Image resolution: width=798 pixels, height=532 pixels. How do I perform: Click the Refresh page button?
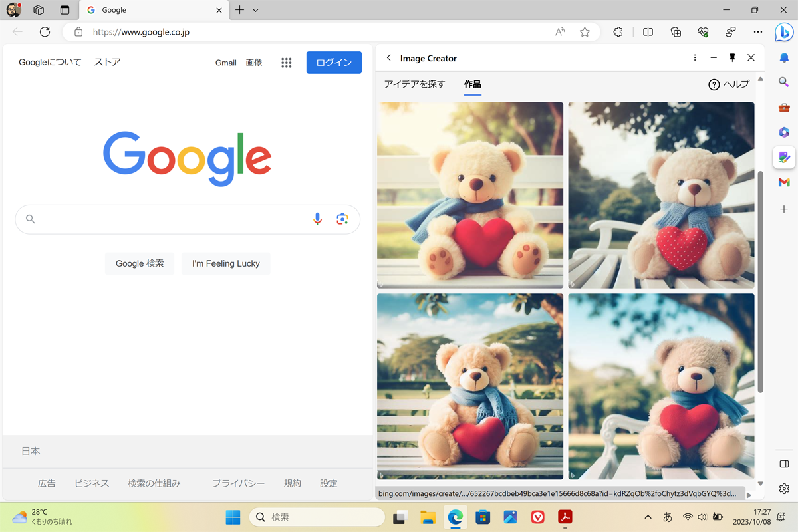point(45,31)
